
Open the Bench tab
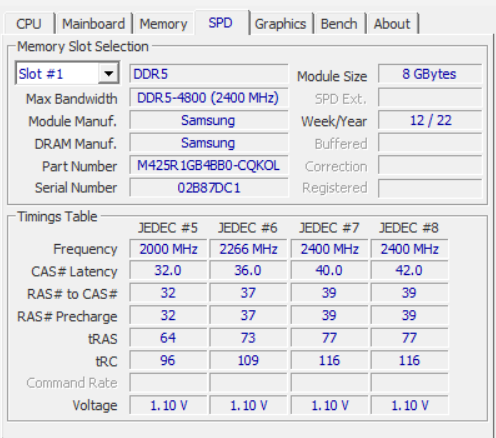click(339, 24)
